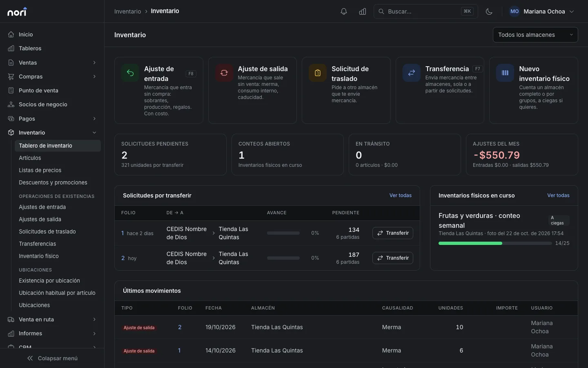Click the Nuevo inventario físico barcode icon

[x=505, y=73]
